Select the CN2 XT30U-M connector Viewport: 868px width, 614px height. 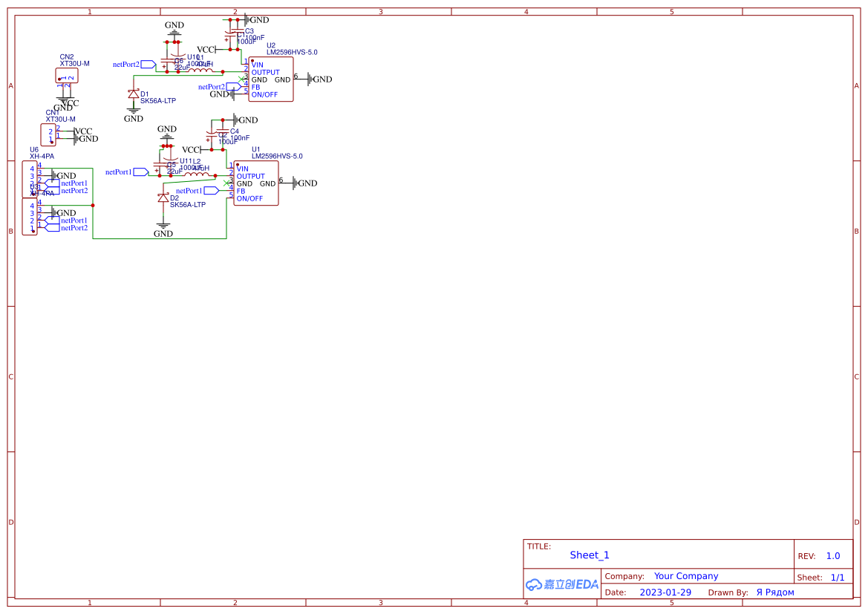[65, 74]
